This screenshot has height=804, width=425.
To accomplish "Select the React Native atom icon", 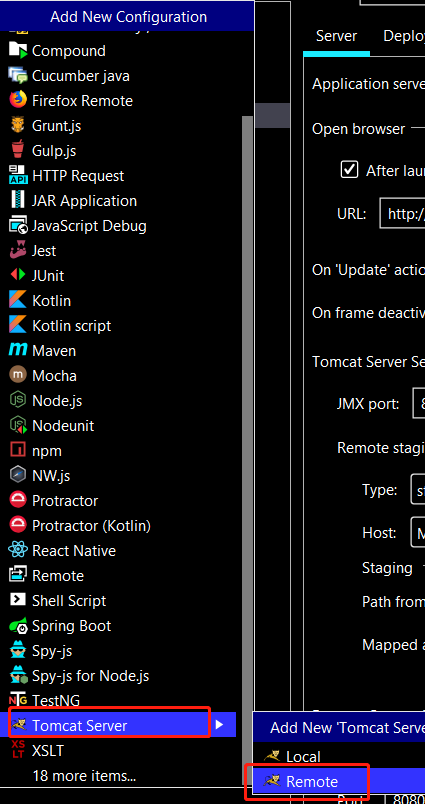I will [x=18, y=550].
